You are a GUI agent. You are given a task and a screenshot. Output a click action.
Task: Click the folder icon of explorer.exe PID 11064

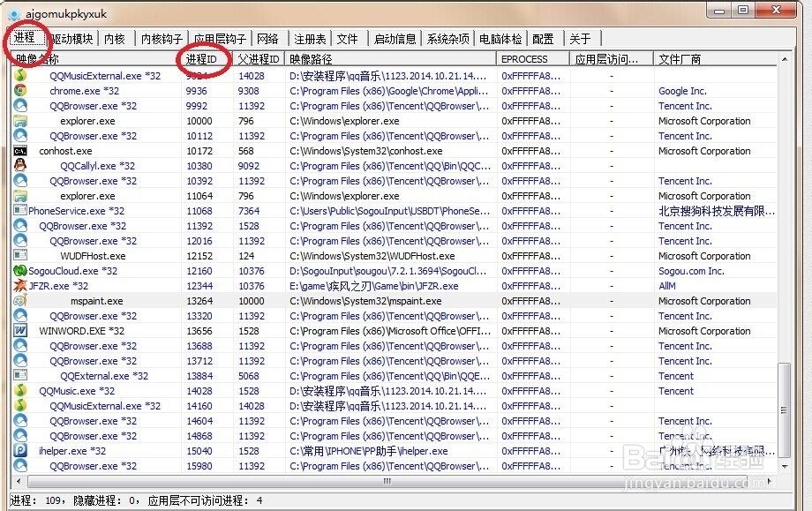point(20,196)
